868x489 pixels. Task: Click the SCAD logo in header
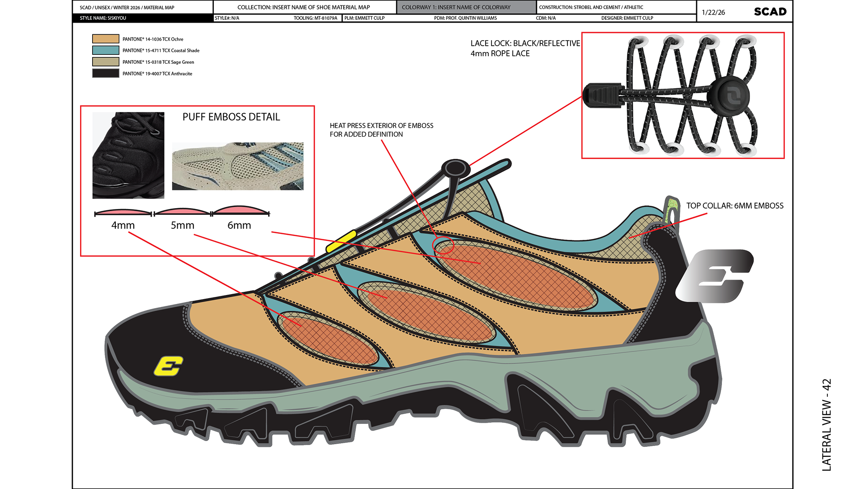click(770, 12)
